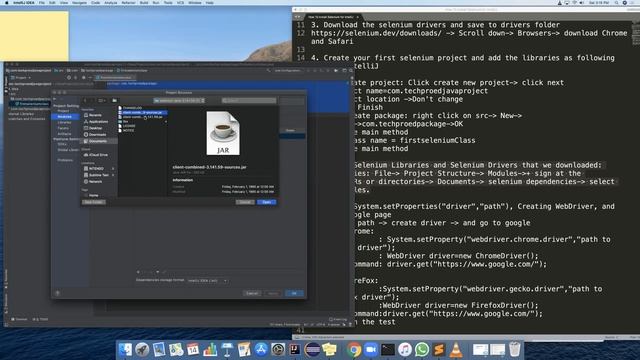Image resolution: width=640 pixels, height=360 pixels.
Task: Switch to IntelliJ IDEA dock icon
Action: point(295,350)
